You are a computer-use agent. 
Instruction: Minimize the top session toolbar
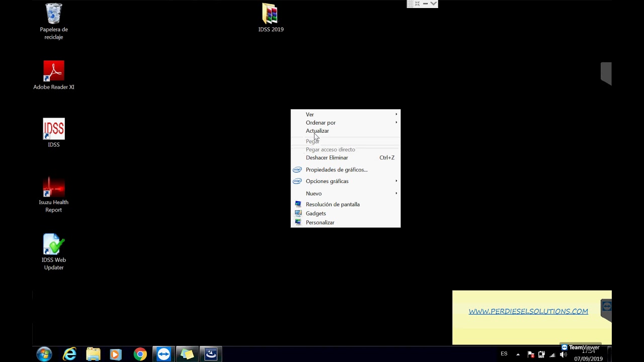(x=425, y=4)
